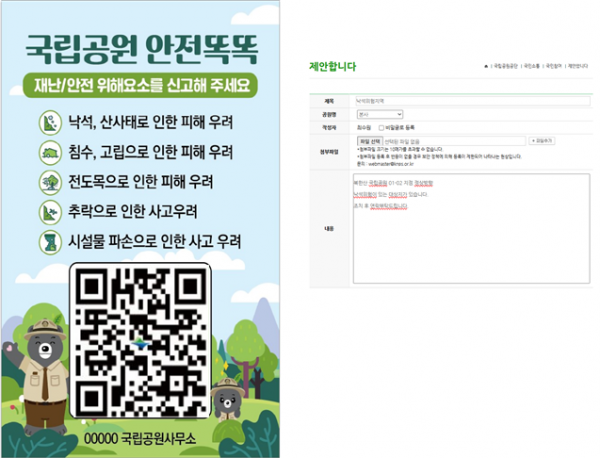The width and height of the screenshot is (600, 458).
Task: Go to 제안합니다 breadcrumb link
Action: (579, 64)
